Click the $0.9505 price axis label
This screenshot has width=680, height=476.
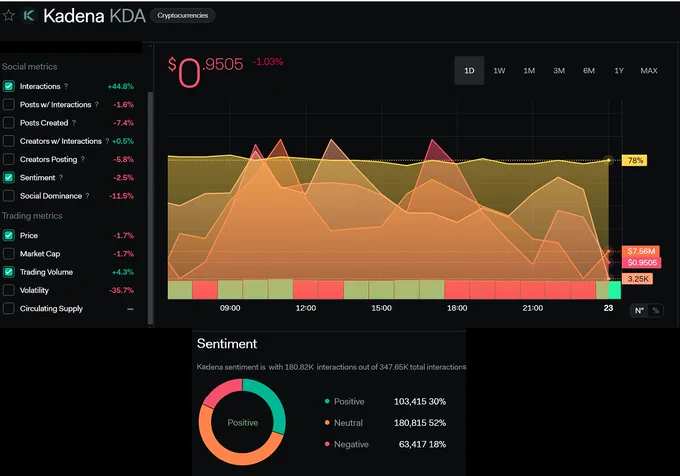[x=642, y=262]
